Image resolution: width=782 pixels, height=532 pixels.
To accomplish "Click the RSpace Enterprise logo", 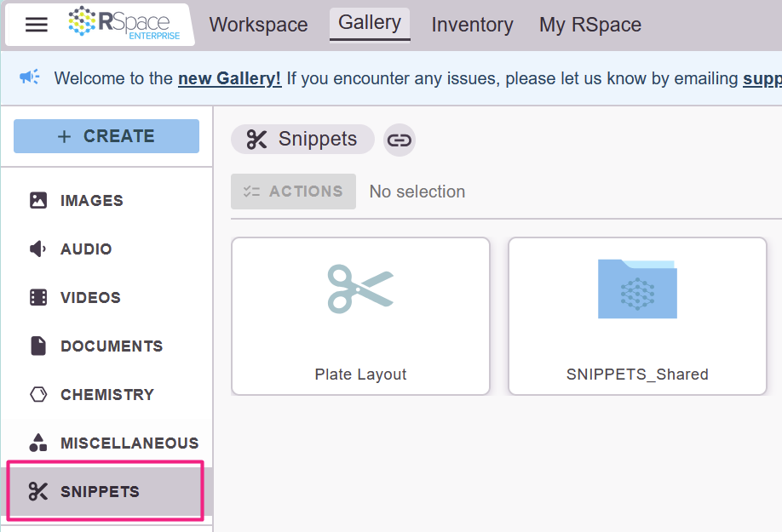I will (124, 23).
